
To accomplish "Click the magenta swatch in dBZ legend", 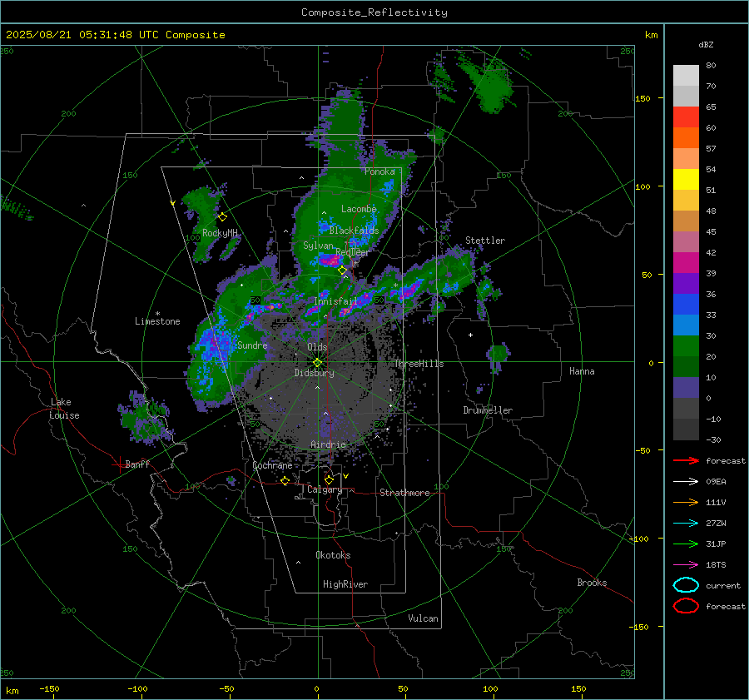I will click(686, 263).
